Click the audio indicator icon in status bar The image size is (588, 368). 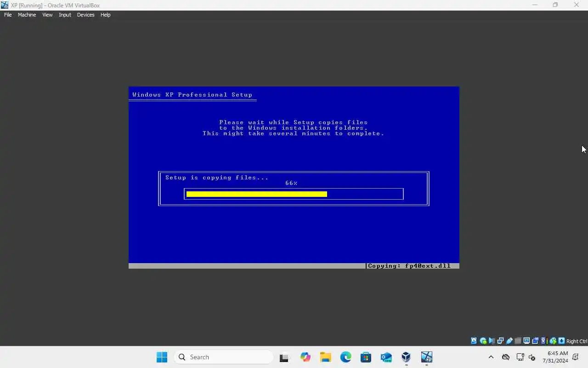coord(492,341)
